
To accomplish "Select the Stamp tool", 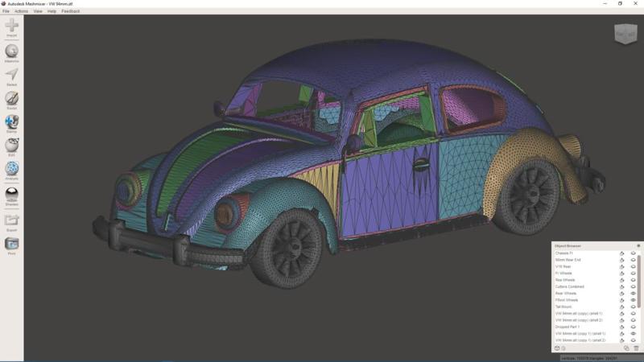I will coord(11,121).
